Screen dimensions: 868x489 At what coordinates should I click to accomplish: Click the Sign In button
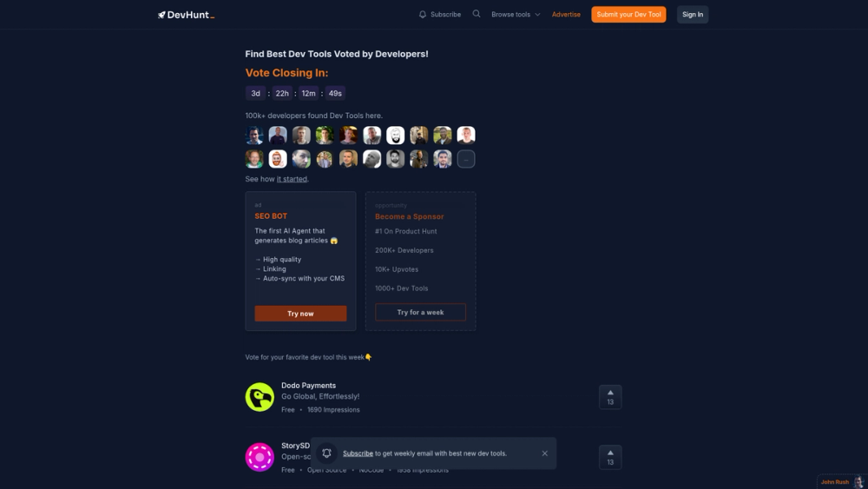click(x=693, y=15)
